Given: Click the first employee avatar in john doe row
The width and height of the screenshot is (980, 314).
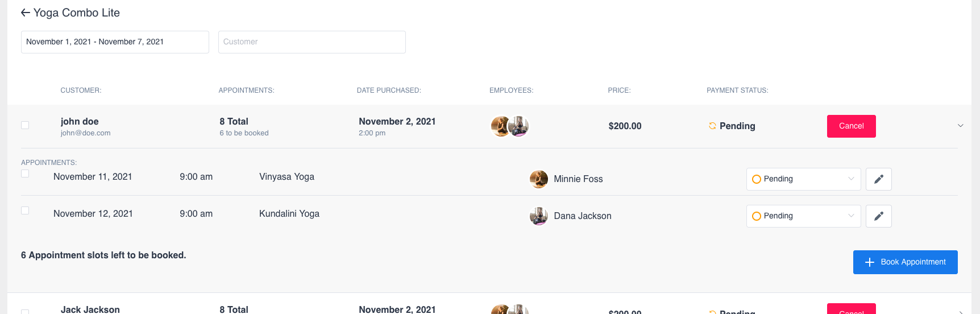Looking at the screenshot, I should [500, 126].
